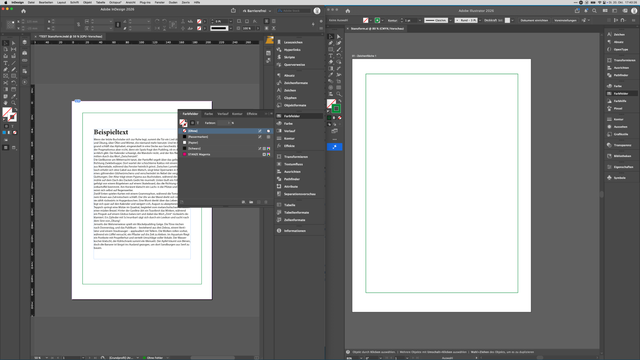The image size is (640, 360).
Task: Open the Grafikstile panel in Illustrator
Action: tap(621, 134)
